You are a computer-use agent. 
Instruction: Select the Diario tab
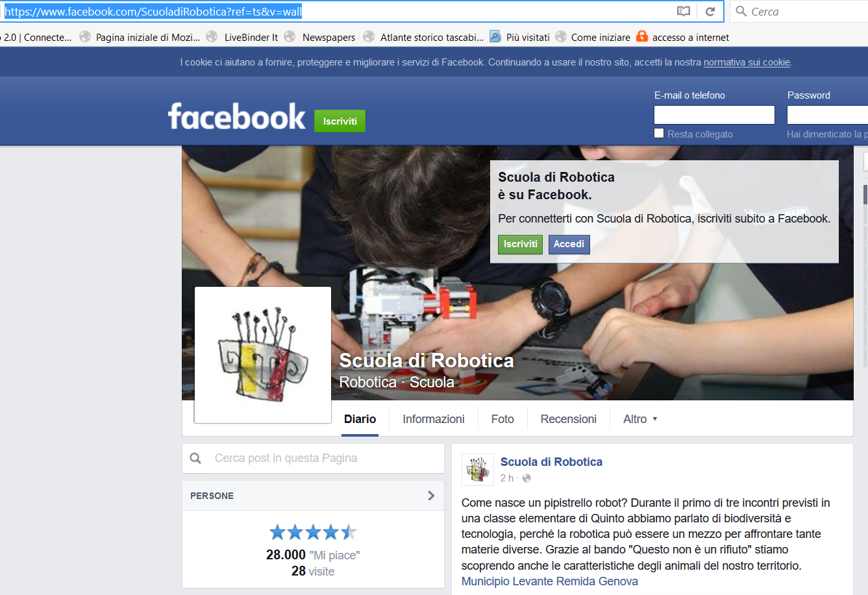tap(360, 419)
